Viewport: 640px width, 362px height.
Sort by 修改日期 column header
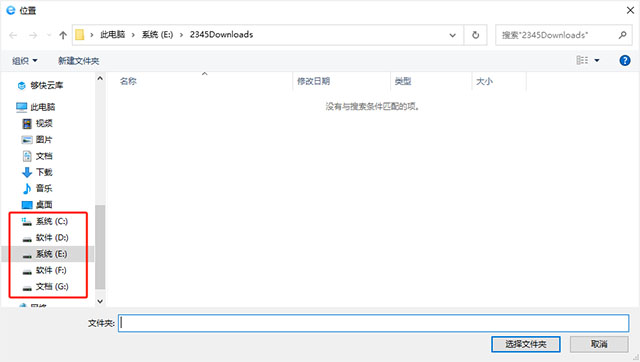(313, 81)
